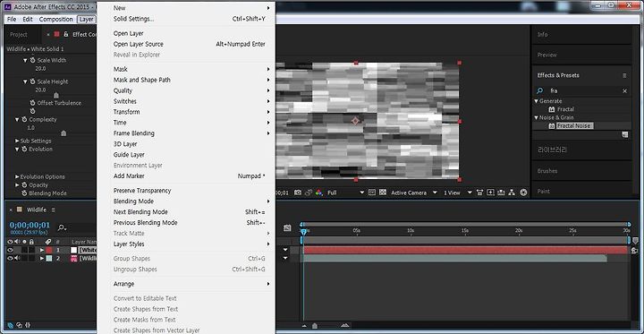This screenshot has height=334, width=644.
Task: Click the pixel aspect ratio correction icon
Action: click(479, 193)
